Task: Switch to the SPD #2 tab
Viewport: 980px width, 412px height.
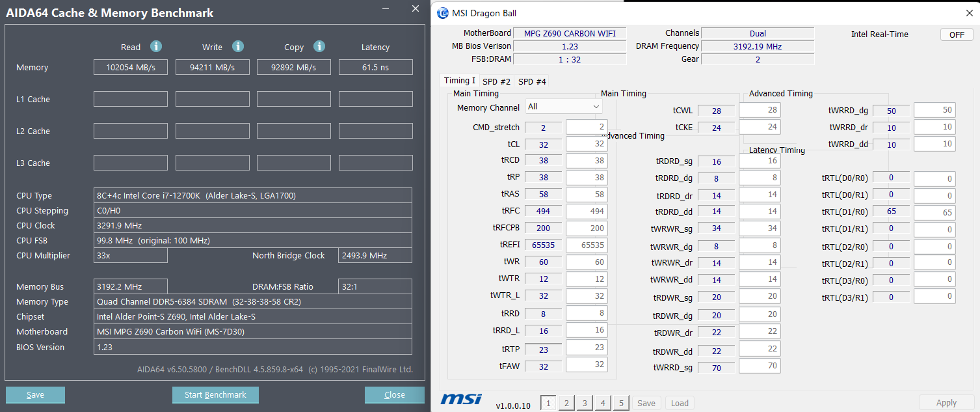Action: 496,81
